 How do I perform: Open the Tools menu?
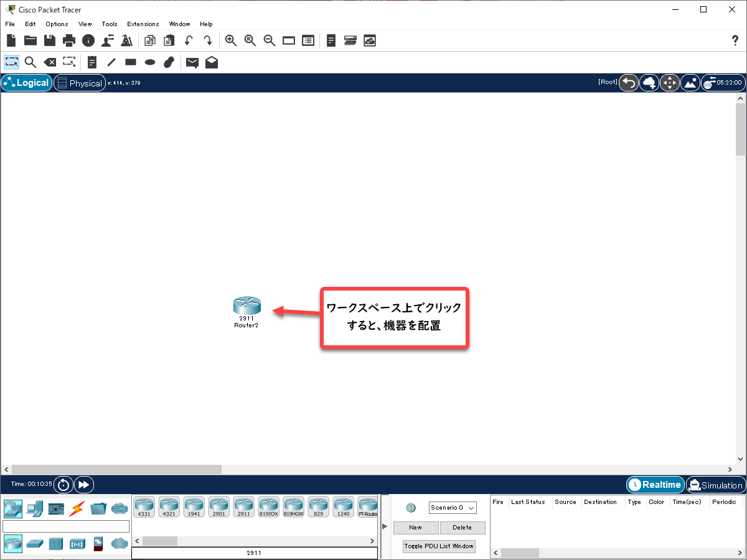[x=109, y=24]
